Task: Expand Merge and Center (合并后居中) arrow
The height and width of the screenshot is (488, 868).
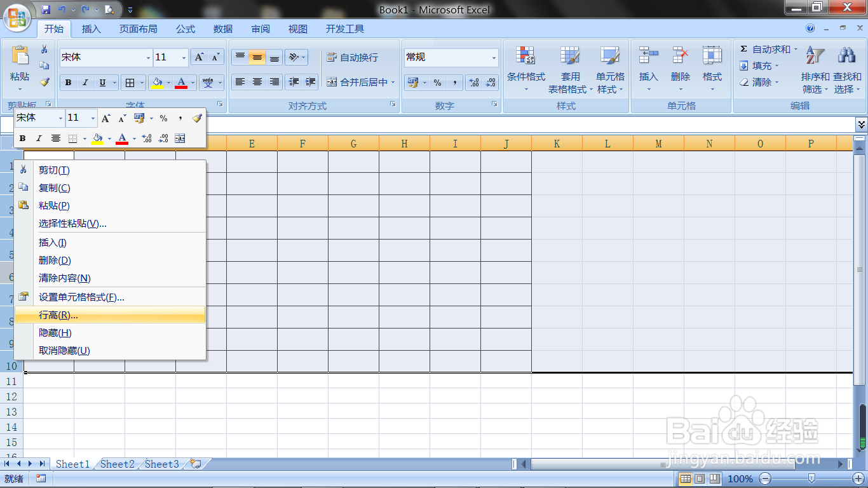Action: tap(393, 83)
